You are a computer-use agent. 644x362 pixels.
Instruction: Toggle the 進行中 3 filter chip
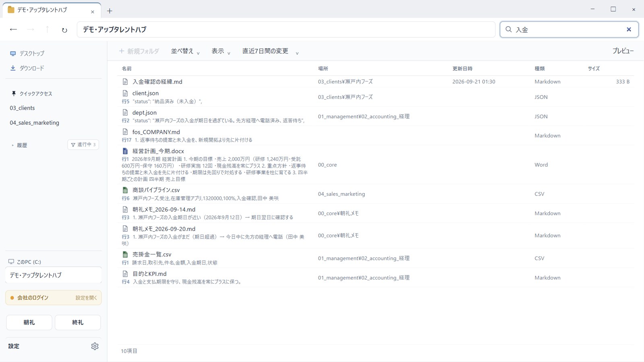point(83,145)
